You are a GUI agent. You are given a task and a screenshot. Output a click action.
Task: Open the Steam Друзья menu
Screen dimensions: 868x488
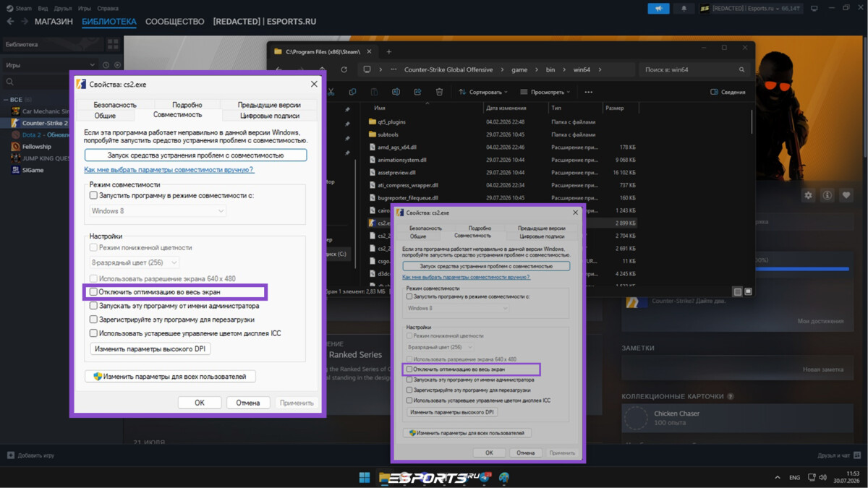[x=63, y=8]
